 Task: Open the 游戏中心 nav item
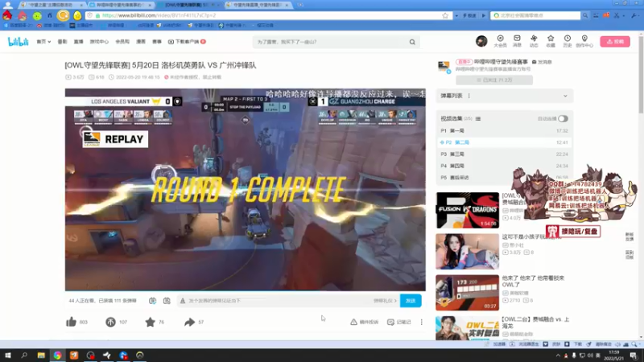(x=99, y=42)
